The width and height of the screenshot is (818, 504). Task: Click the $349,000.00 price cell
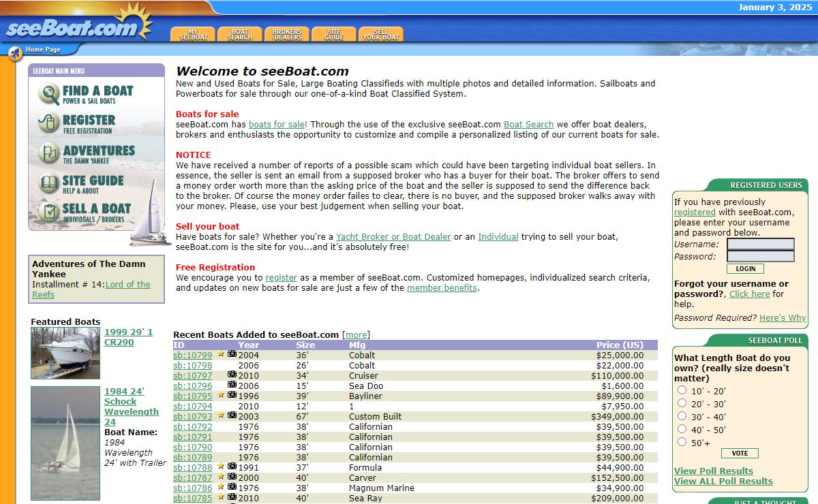[617, 416]
